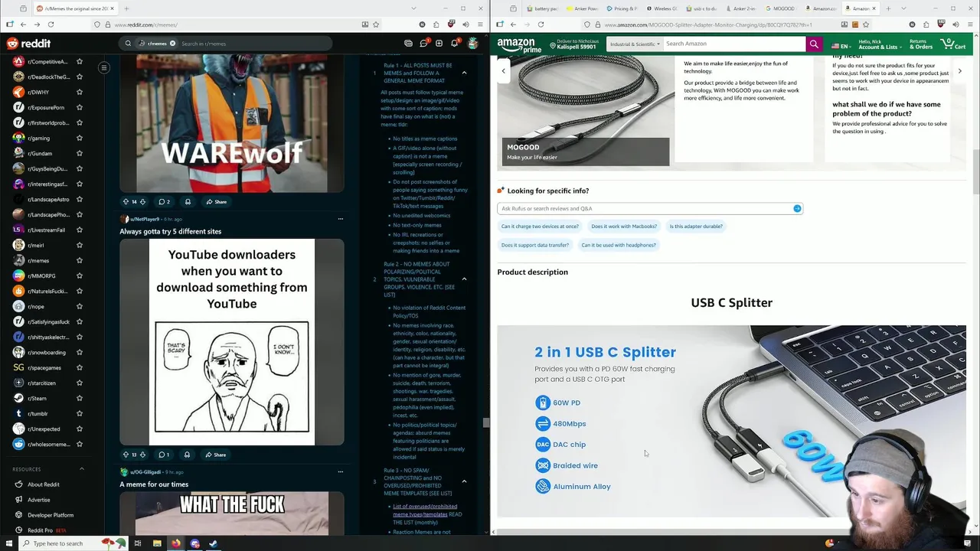The width and height of the screenshot is (980, 551).
Task: Open the Reddit user avatar menu
Action: click(x=473, y=44)
